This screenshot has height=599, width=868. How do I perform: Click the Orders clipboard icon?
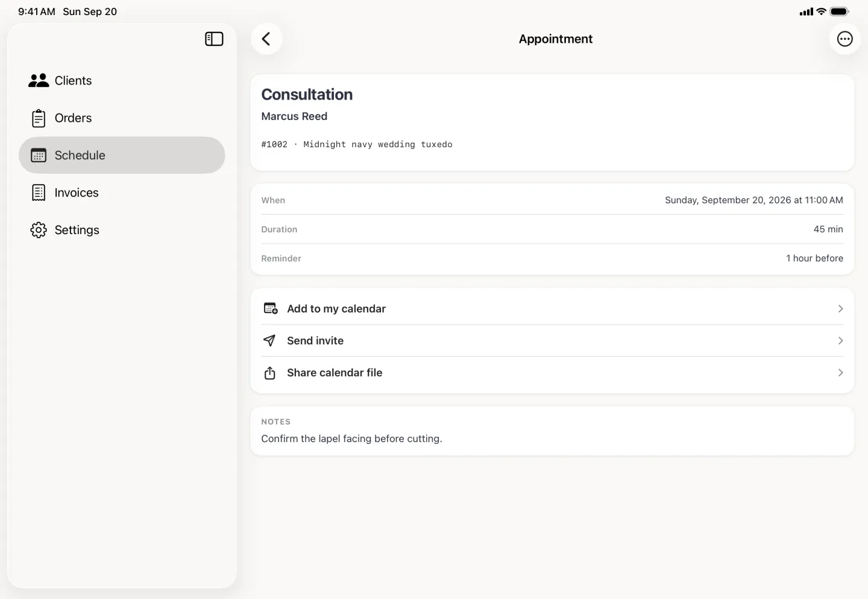pyautogui.click(x=39, y=118)
